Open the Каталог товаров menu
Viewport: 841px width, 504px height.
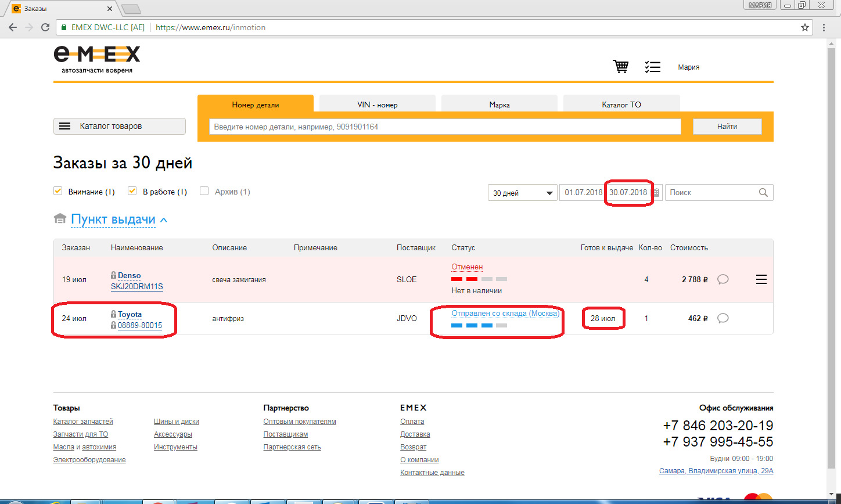pyautogui.click(x=120, y=126)
